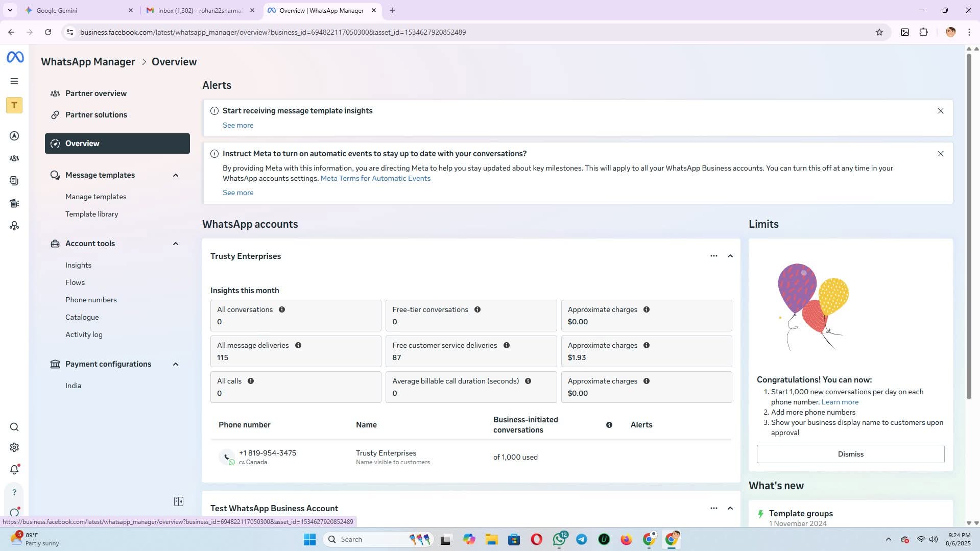The height and width of the screenshot is (551, 980).
Task: Open the people group icon in the left rail
Action: [14, 158]
